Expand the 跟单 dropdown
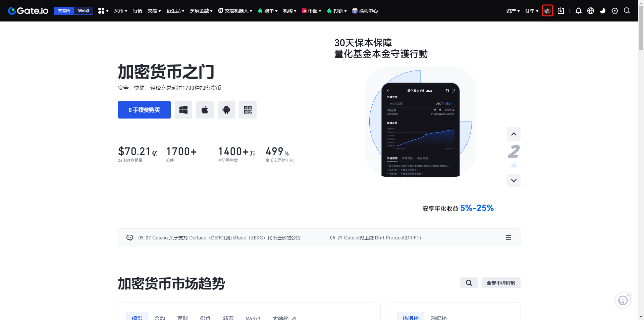 (x=268, y=11)
